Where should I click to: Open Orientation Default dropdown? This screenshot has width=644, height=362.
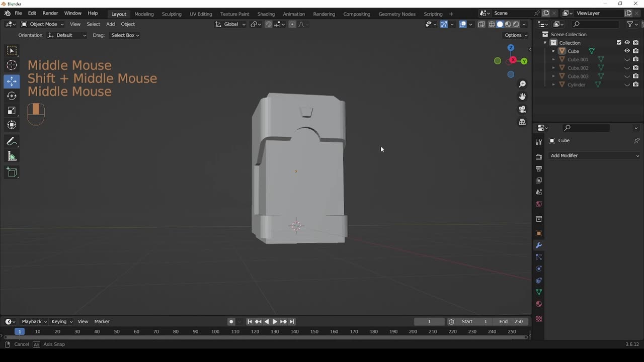tap(67, 35)
